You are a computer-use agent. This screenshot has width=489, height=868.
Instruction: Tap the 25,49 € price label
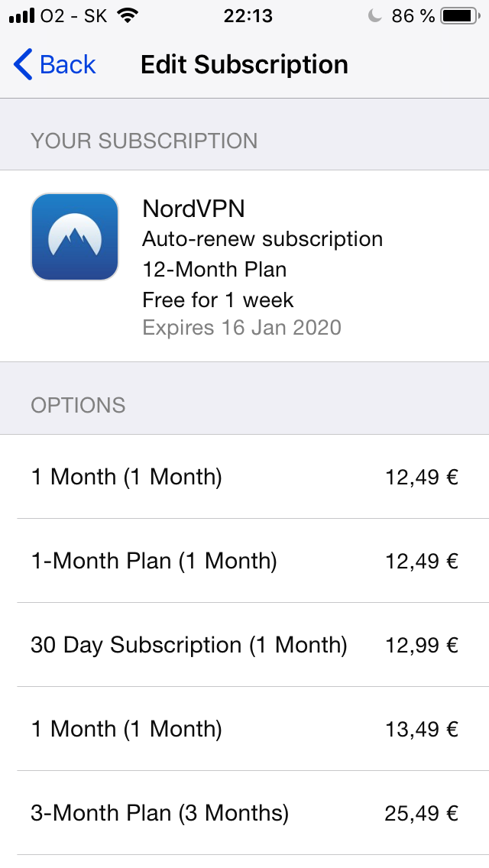click(x=421, y=813)
